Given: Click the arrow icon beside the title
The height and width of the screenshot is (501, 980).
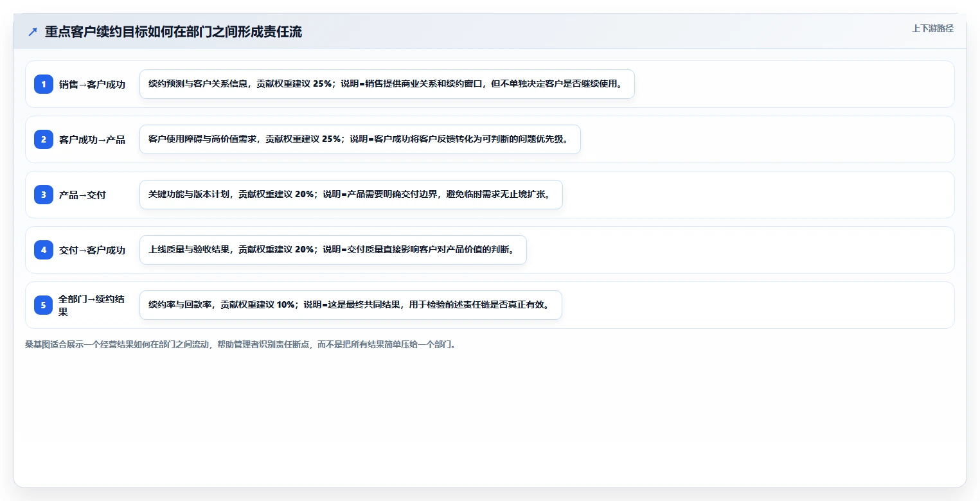Looking at the screenshot, I should pos(33,32).
